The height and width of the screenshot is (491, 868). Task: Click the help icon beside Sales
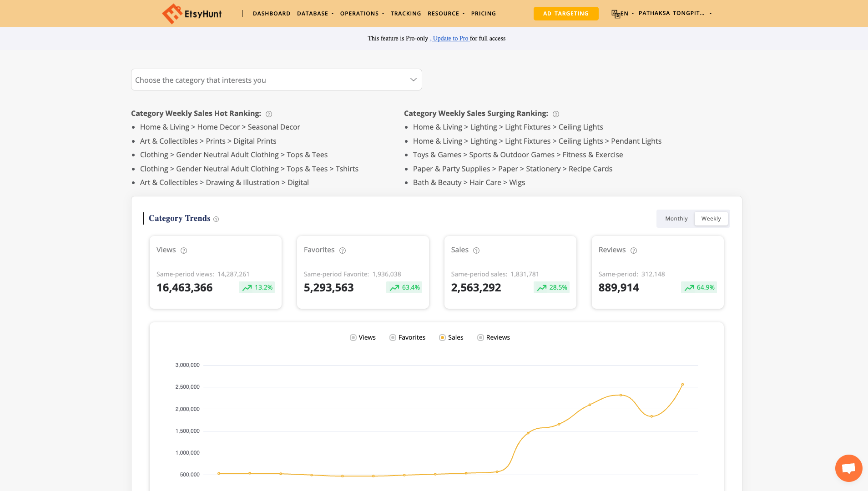pos(476,251)
